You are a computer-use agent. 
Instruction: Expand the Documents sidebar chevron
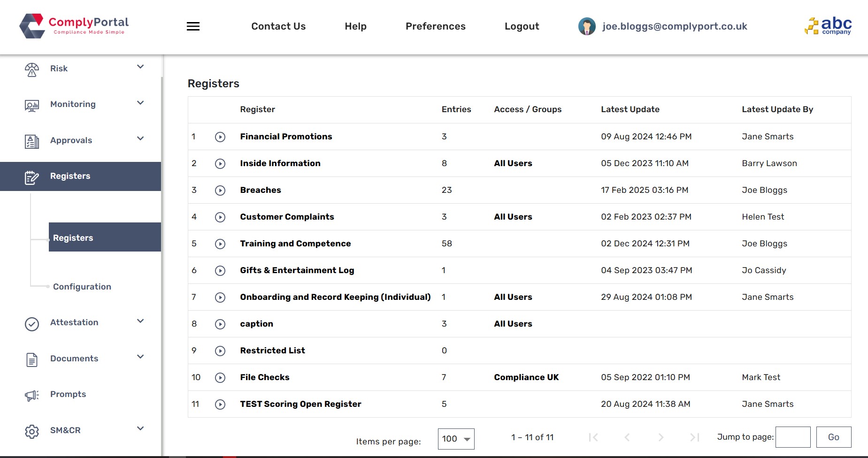point(140,357)
